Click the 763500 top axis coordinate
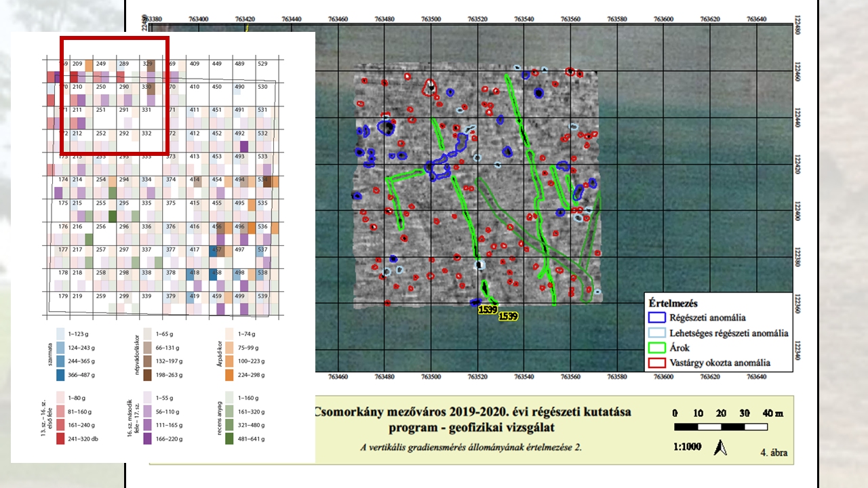Image resolution: width=868 pixels, height=488 pixels. (x=431, y=19)
